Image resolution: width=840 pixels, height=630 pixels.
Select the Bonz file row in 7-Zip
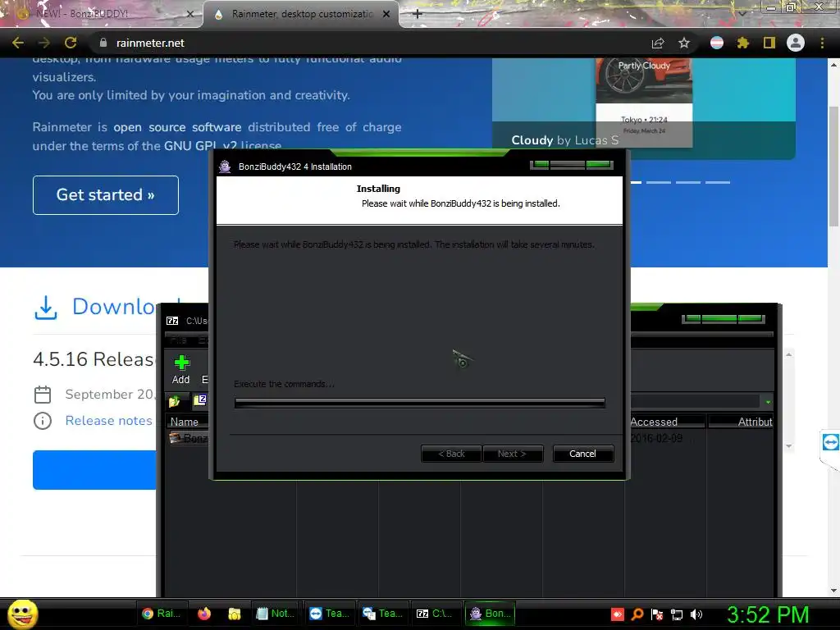188,438
